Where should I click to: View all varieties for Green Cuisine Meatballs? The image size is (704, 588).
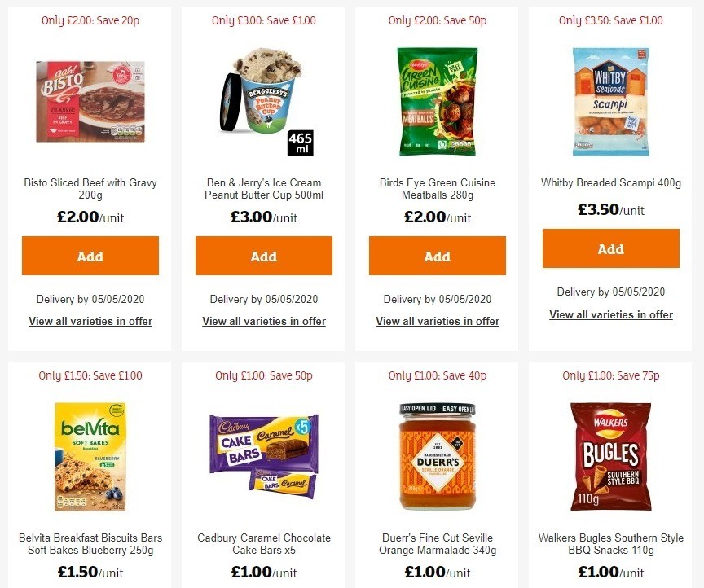tap(437, 321)
